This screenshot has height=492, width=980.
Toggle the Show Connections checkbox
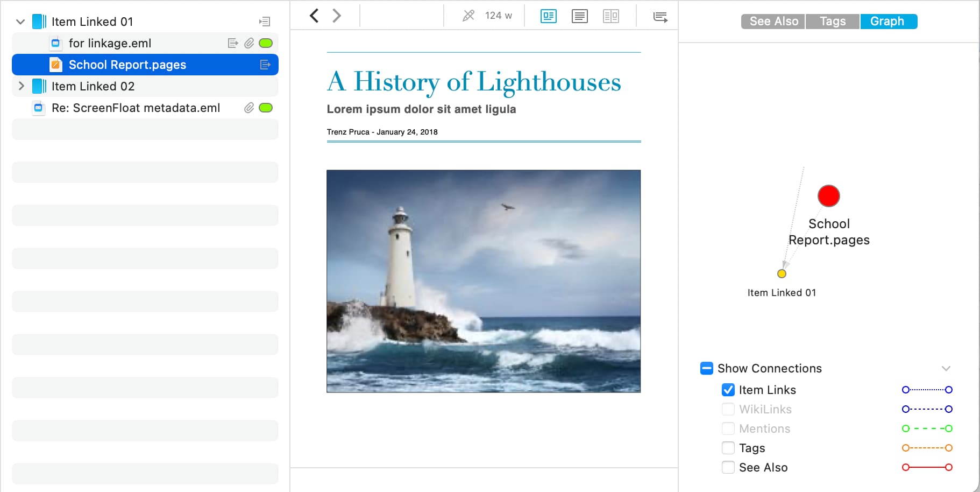[x=707, y=368]
